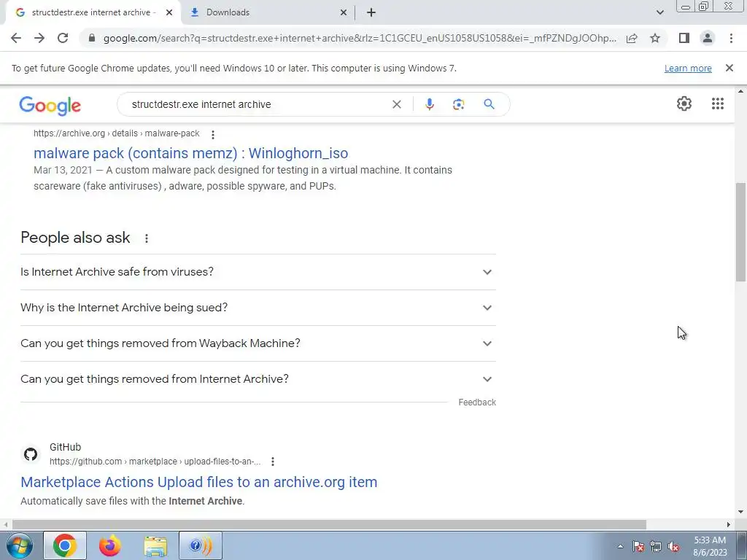This screenshot has height=560, width=747.
Task: Click the Feedback link
Action: [477, 402]
